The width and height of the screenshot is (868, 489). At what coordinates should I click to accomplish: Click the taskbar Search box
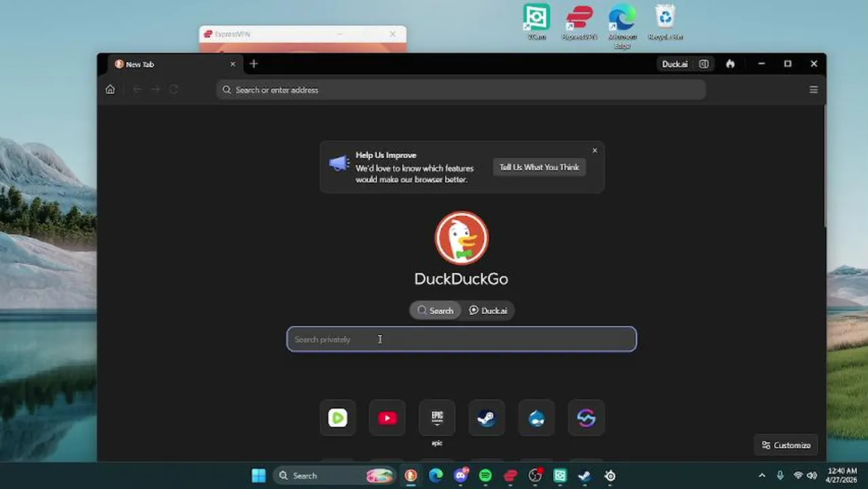(335, 475)
